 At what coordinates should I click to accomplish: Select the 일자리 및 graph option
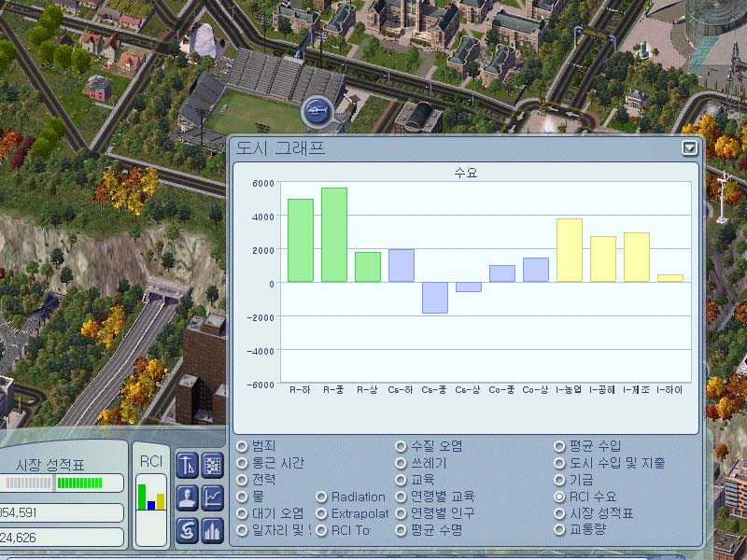tap(242, 530)
